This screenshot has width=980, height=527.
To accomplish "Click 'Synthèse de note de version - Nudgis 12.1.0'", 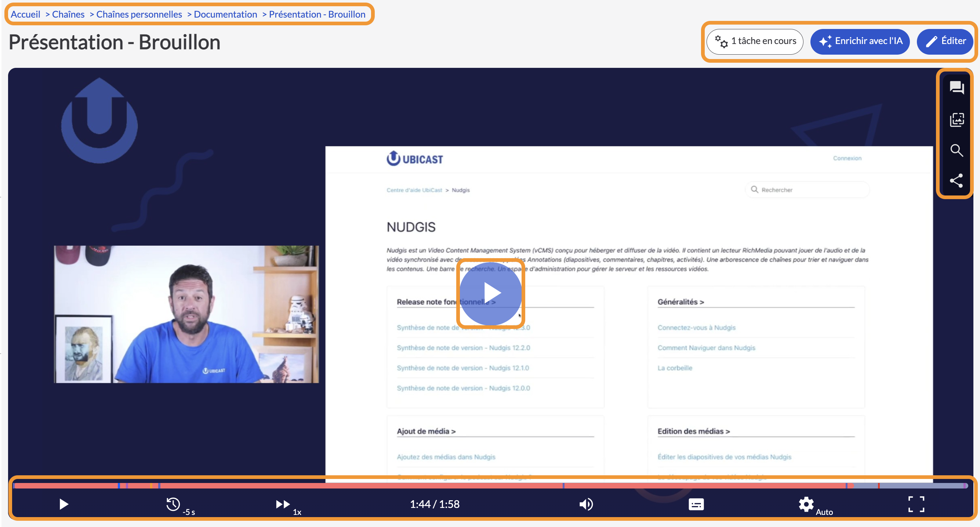I will (x=463, y=368).
